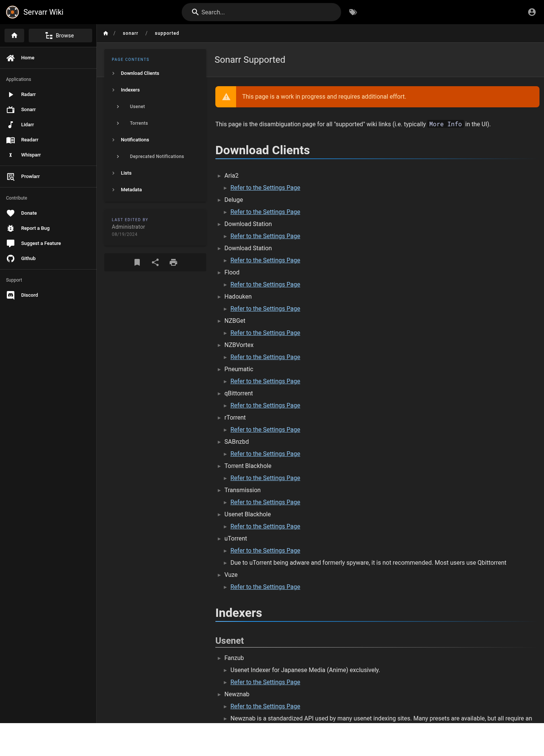
Task: Click the Prowlarr search icon
Action: [11, 177]
